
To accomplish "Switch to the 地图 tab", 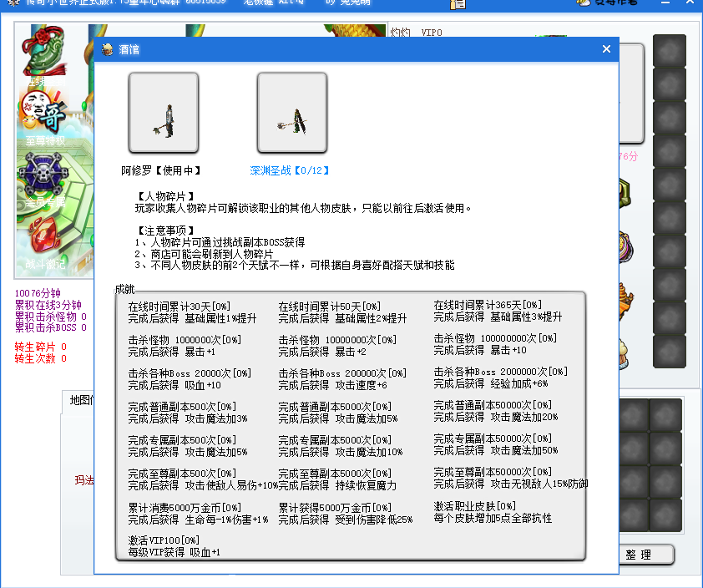I will [80, 400].
